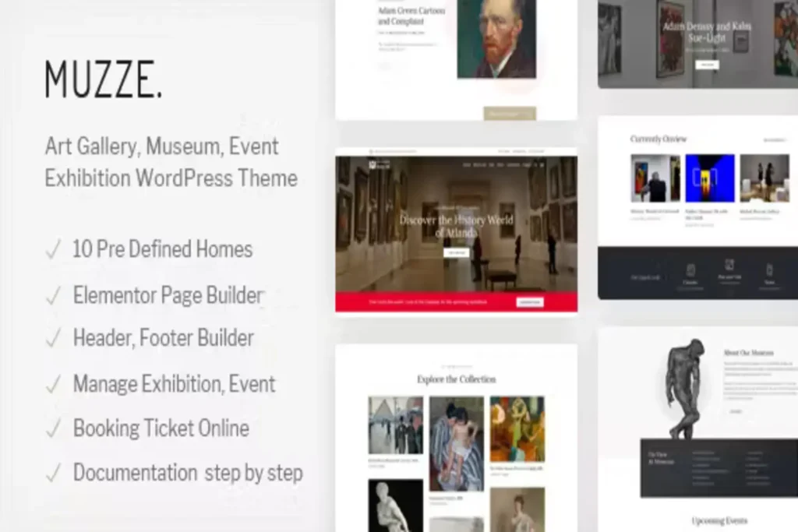Viewport: 798px width, 532px height.
Task: Click the bronze statue in About Our Museum
Action: pyautogui.click(x=683, y=387)
